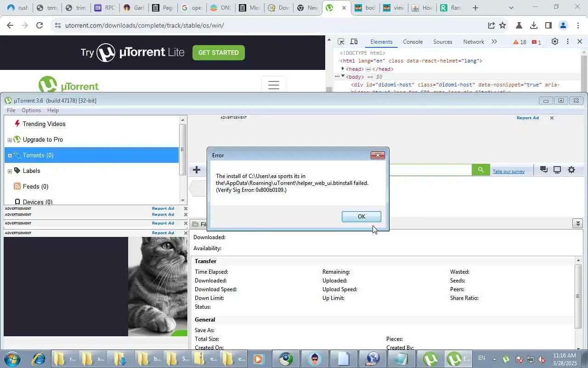Click Chrome reload page button
Viewport: 588px width, 368px height.
[40, 25]
